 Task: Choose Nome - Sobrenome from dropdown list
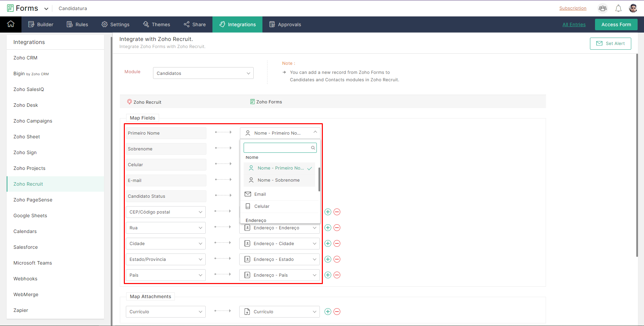coord(279,180)
